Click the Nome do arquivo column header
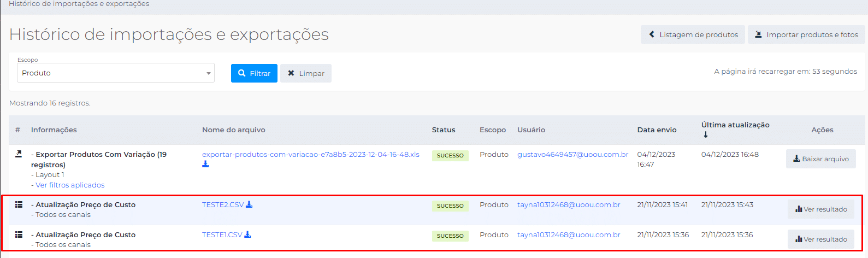 (234, 130)
